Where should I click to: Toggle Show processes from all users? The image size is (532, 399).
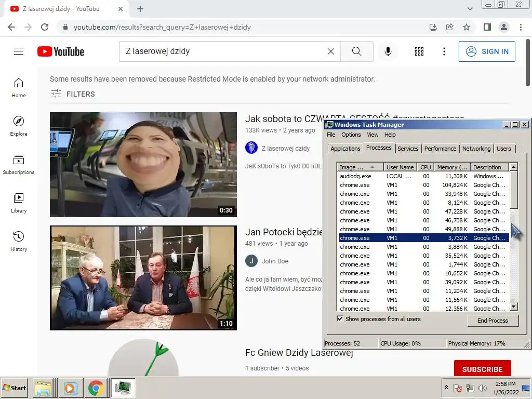(340, 318)
